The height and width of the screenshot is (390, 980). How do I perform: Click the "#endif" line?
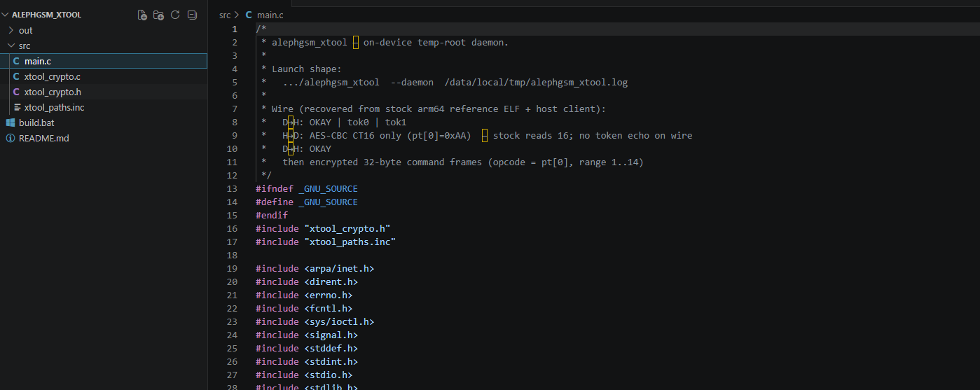272,215
